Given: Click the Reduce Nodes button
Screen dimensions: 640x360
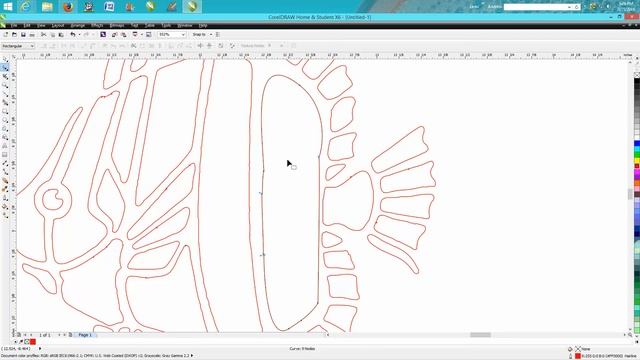Looking at the screenshot, I should [x=253, y=46].
